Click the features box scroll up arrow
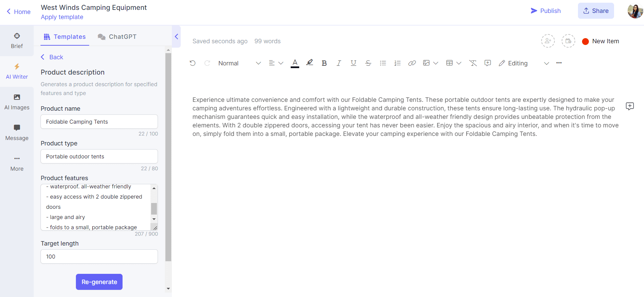 click(x=154, y=188)
